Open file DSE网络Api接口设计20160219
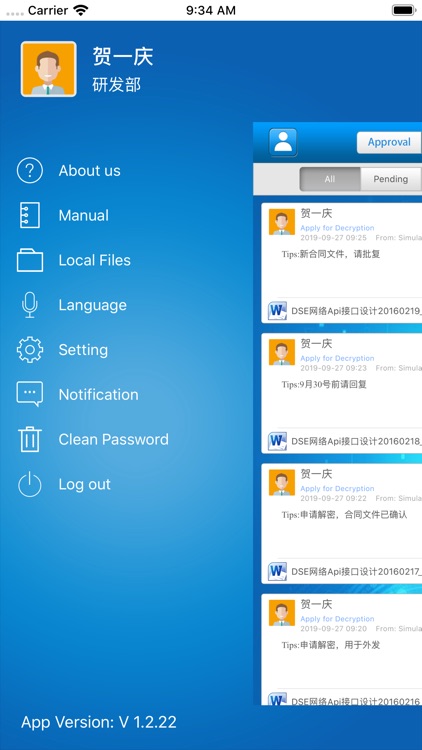422x750 pixels. pos(356,311)
